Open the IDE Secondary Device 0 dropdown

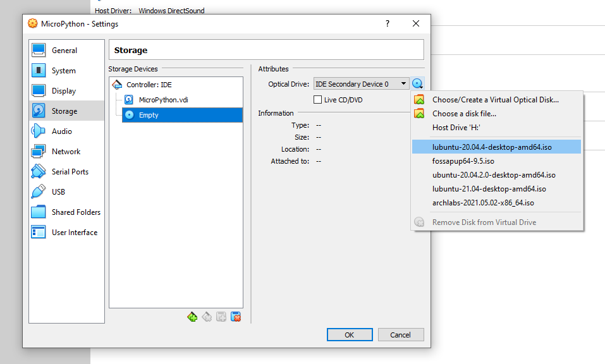click(361, 83)
